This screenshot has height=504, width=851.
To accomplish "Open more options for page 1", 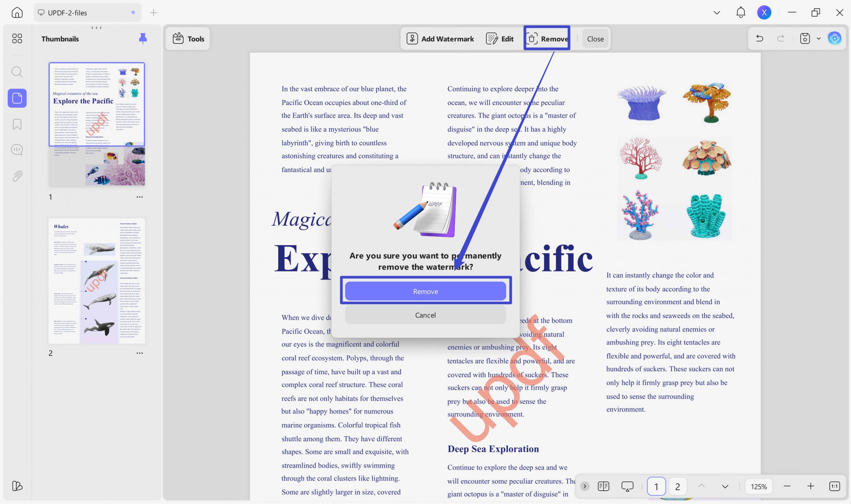I will click(140, 197).
